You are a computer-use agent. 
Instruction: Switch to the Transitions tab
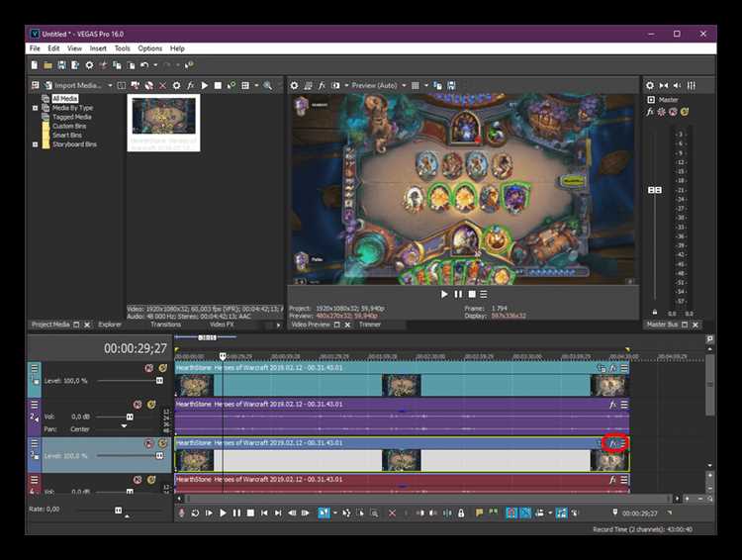click(165, 325)
